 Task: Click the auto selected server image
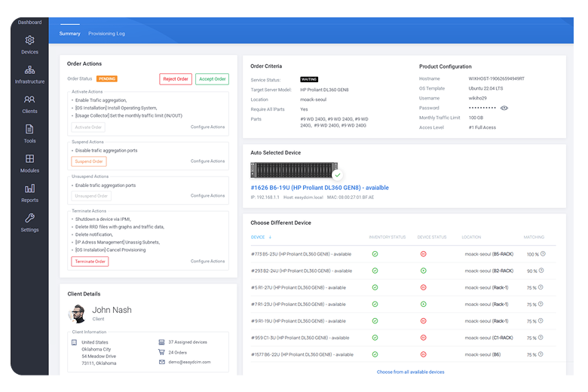tap(294, 170)
